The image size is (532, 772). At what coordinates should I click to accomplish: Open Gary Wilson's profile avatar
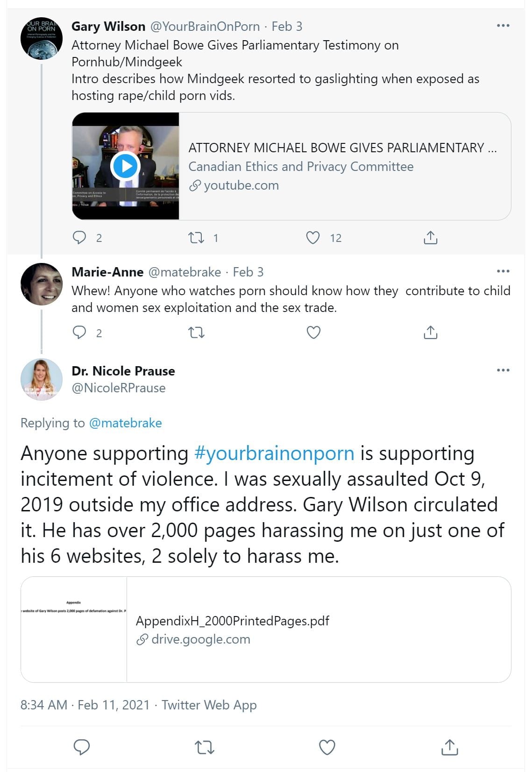42,39
